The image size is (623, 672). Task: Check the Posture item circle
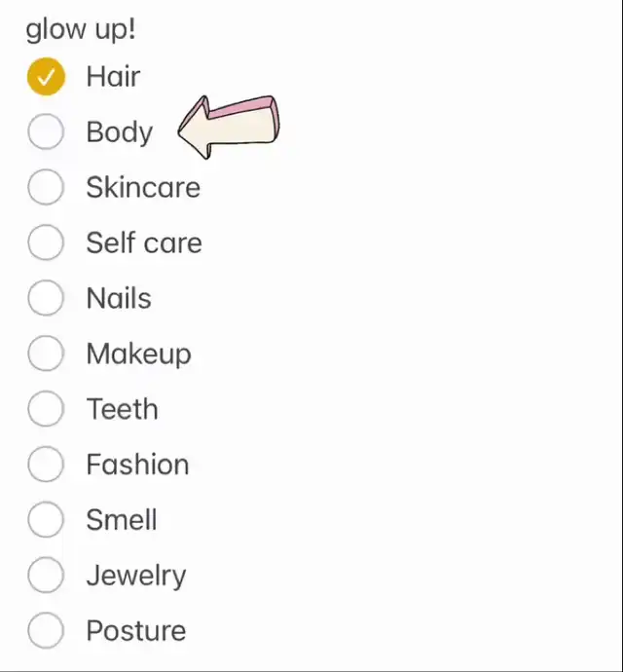point(46,630)
